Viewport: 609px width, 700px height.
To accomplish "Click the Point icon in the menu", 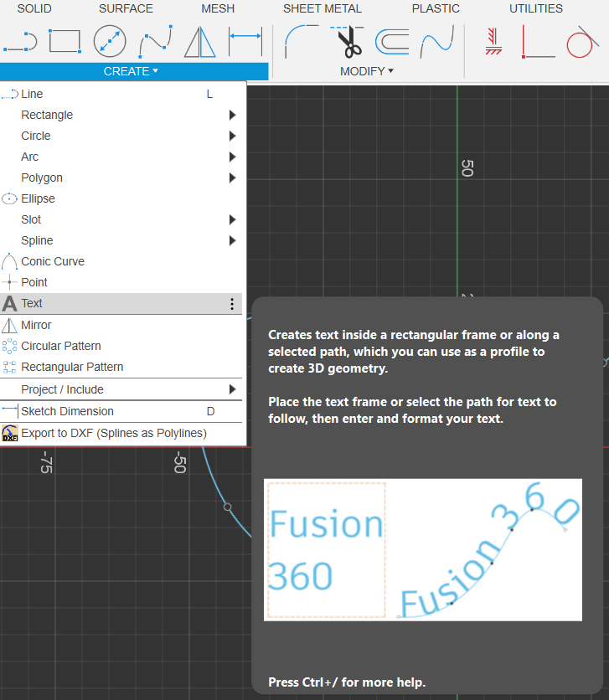I will pos(9,282).
